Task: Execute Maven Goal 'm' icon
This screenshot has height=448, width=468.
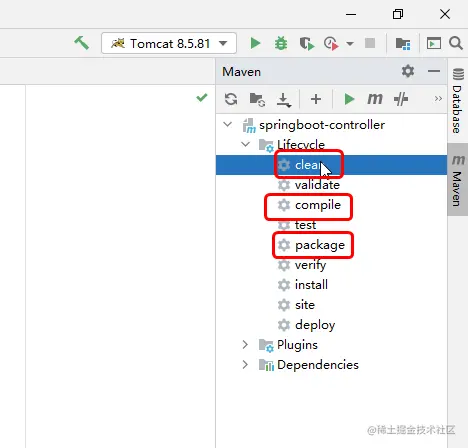Action: pos(375,99)
